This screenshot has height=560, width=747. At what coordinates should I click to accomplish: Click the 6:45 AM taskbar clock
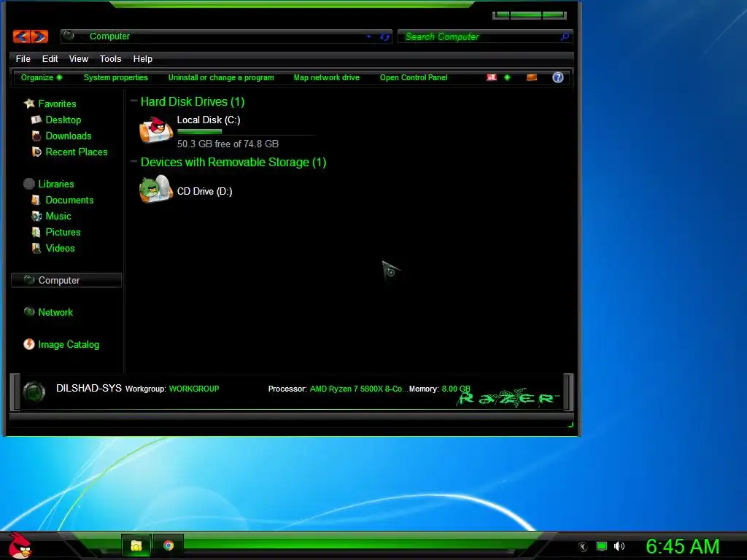[683, 546]
